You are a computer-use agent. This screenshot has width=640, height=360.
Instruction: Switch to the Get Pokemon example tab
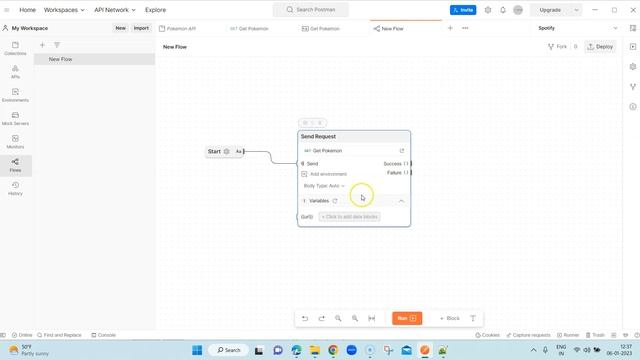[320, 29]
